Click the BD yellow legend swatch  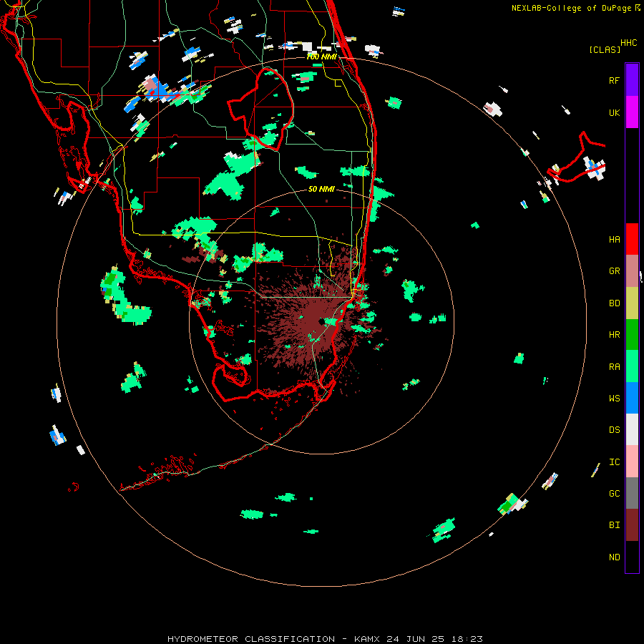tap(632, 303)
